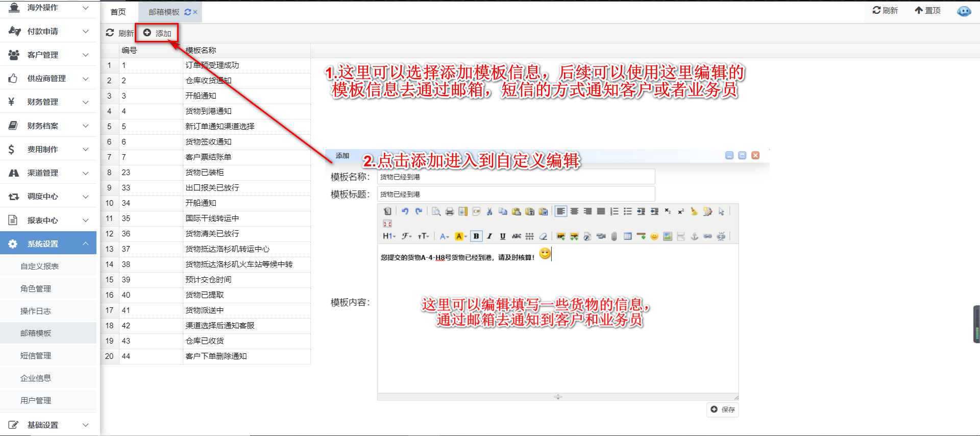Click the anchor icon in editor toolbar
This screenshot has height=436, width=980.
click(x=694, y=236)
